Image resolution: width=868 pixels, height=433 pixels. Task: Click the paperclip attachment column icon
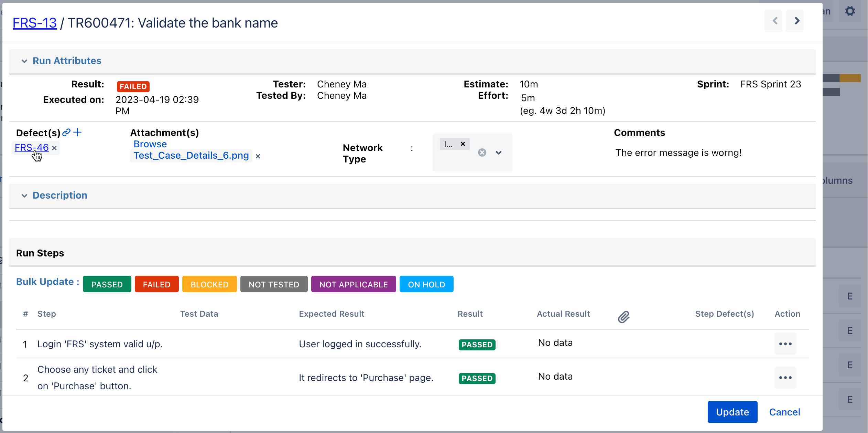pos(623,317)
